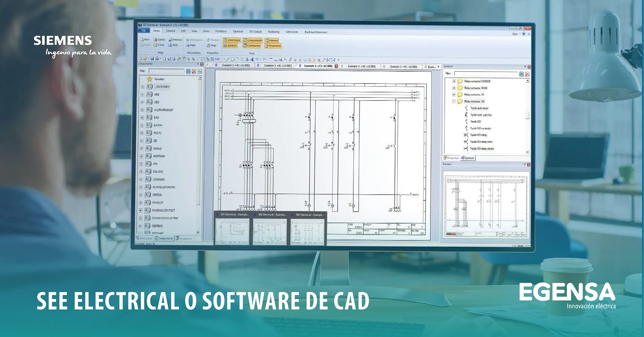The image size is (644, 337).
Task: Click the grid spacing icon beside 5.00
Action: [x=212, y=59]
